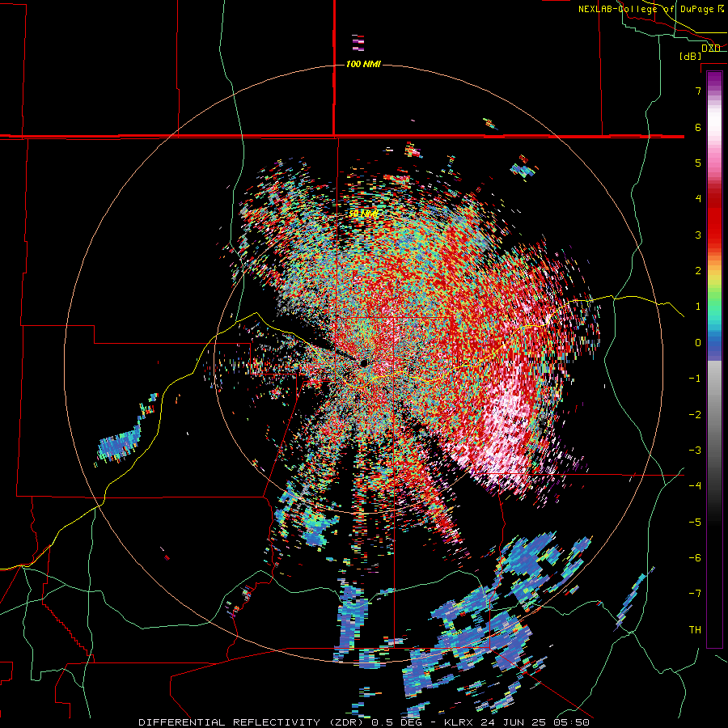Screen dimensions: 728x728
Task: Click the '2' value on the dB scale
Action: (698, 271)
